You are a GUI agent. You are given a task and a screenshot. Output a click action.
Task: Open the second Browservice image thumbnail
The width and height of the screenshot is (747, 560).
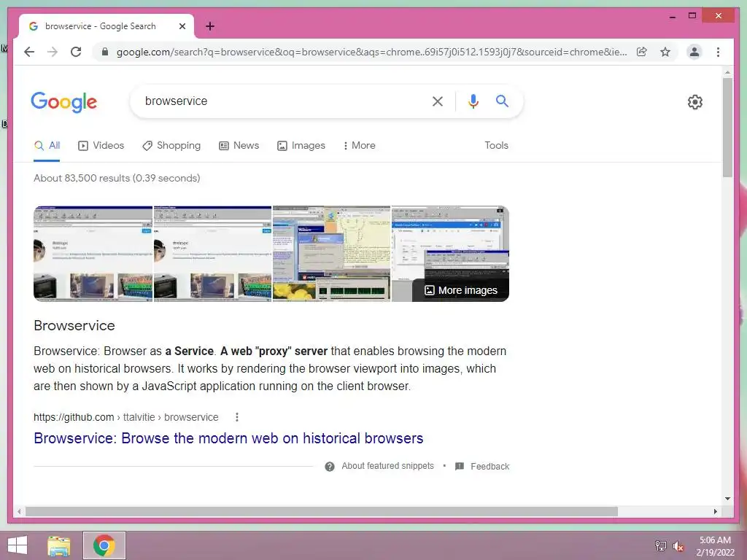[x=212, y=254]
